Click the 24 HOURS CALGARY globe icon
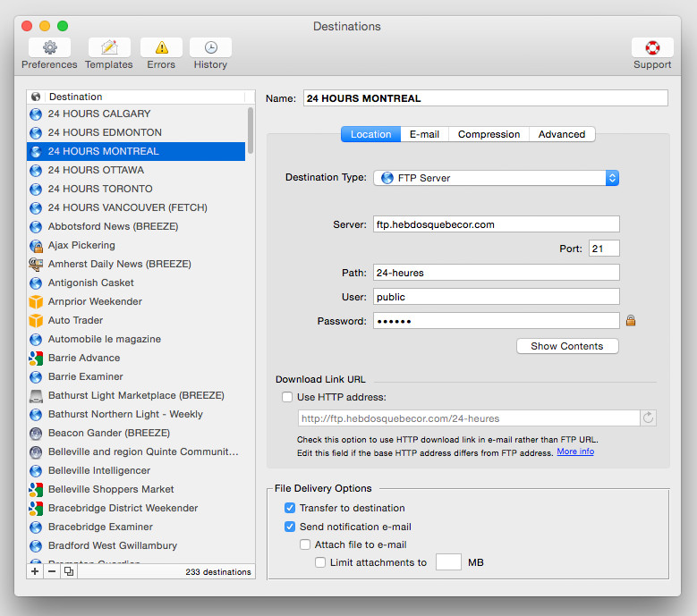Screen dimensions: 697x616 point(36,114)
